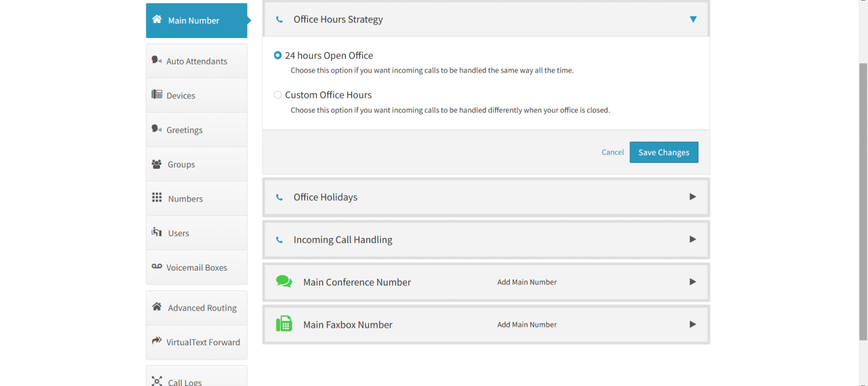Click the Auto Attendants speaking-head icon
Viewport: 868px width, 386px height.
(x=157, y=60)
